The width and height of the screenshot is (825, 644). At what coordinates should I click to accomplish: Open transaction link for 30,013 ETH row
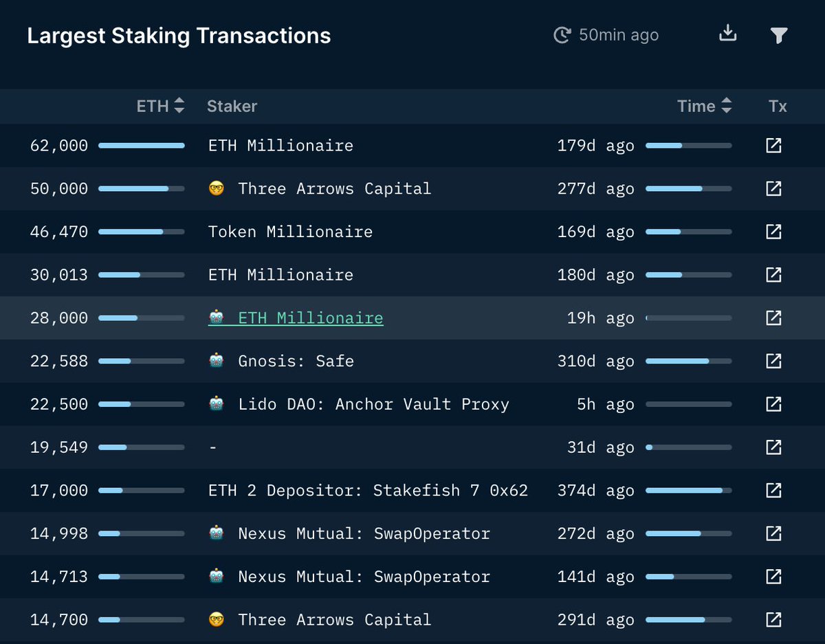773,275
